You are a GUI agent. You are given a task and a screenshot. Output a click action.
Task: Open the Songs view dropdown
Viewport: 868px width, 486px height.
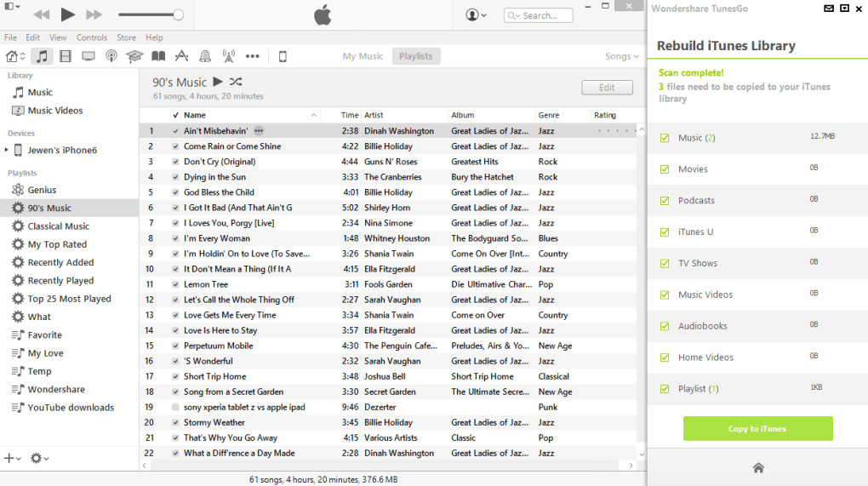pos(621,56)
